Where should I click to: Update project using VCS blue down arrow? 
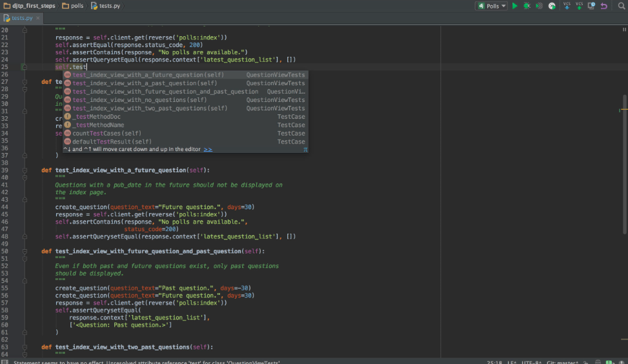(x=567, y=6)
